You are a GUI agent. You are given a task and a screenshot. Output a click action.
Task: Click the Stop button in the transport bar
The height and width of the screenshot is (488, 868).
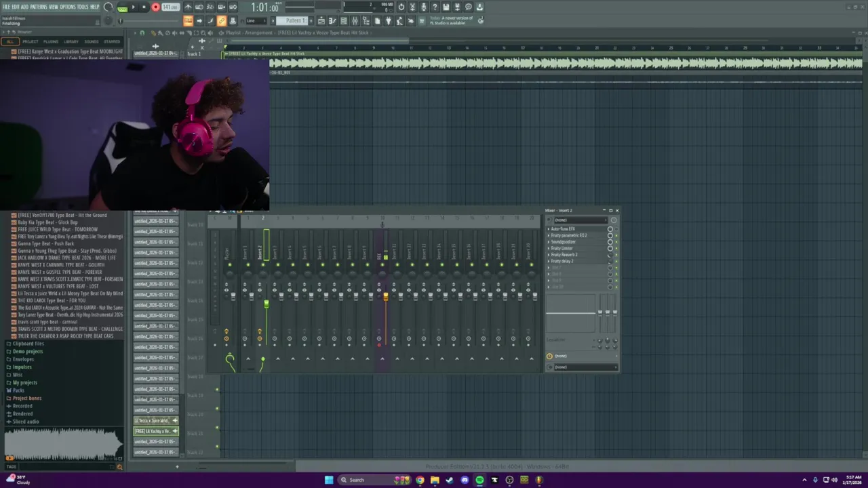pyautogui.click(x=144, y=7)
